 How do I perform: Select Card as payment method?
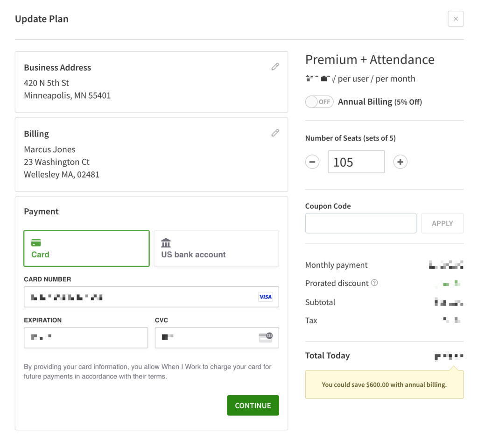pos(86,248)
